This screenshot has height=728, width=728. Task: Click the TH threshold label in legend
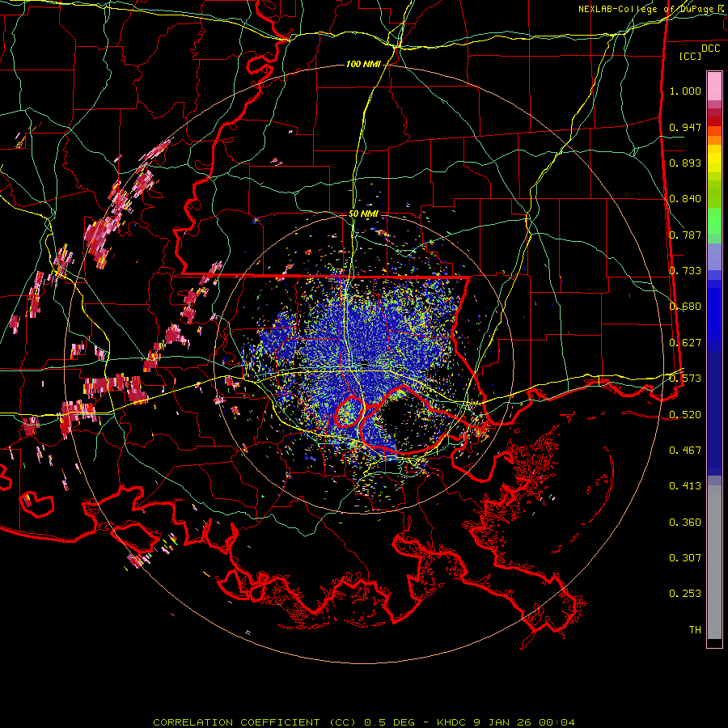click(x=695, y=630)
